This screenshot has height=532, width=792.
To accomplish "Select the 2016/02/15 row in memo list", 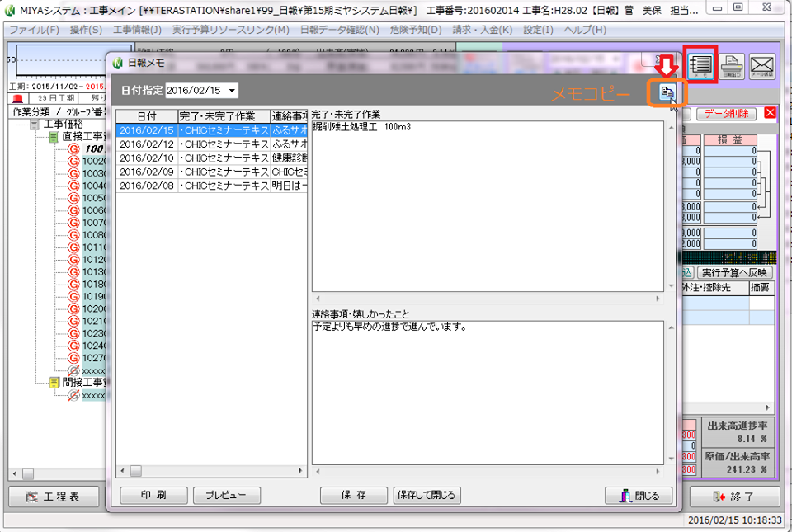I will click(211, 130).
